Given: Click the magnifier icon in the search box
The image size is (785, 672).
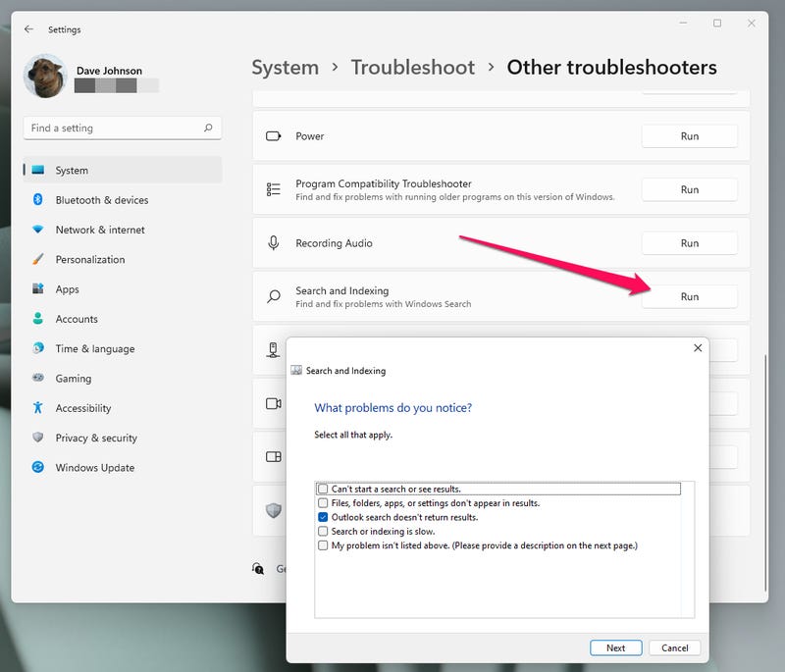Looking at the screenshot, I should click(x=208, y=129).
